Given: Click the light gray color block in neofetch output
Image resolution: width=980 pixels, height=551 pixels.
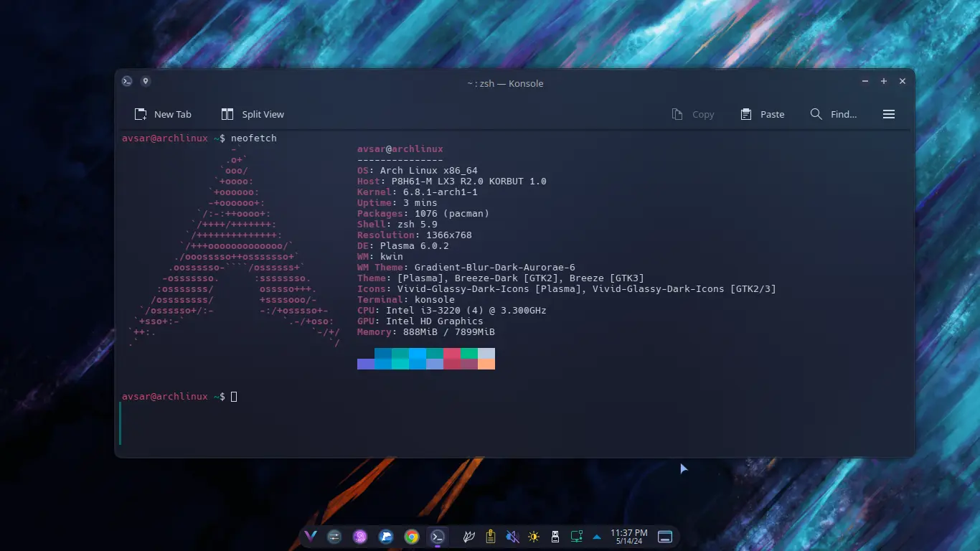Looking at the screenshot, I should [486, 353].
